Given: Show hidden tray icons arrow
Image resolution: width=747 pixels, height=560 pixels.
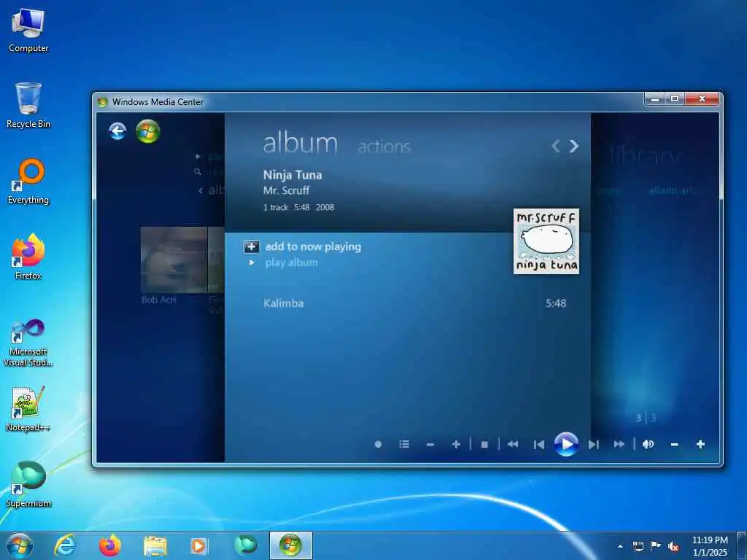Looking at the screenshot, I should point(620,546).
